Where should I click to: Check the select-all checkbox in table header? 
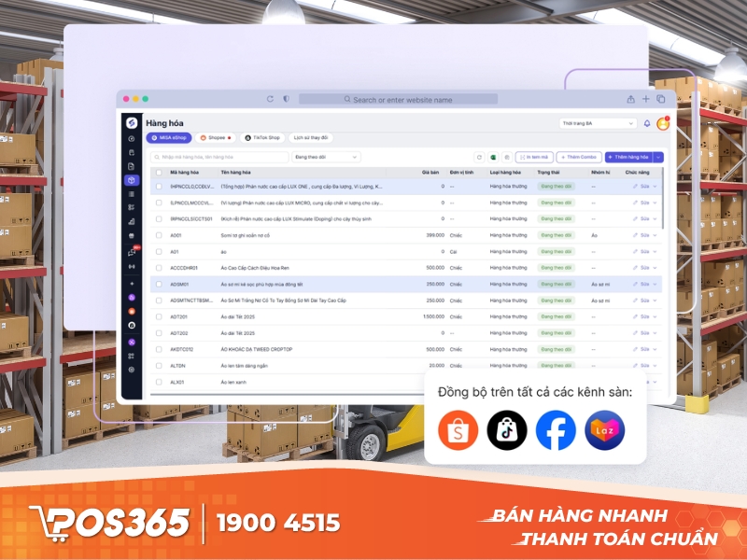[158, 172]
